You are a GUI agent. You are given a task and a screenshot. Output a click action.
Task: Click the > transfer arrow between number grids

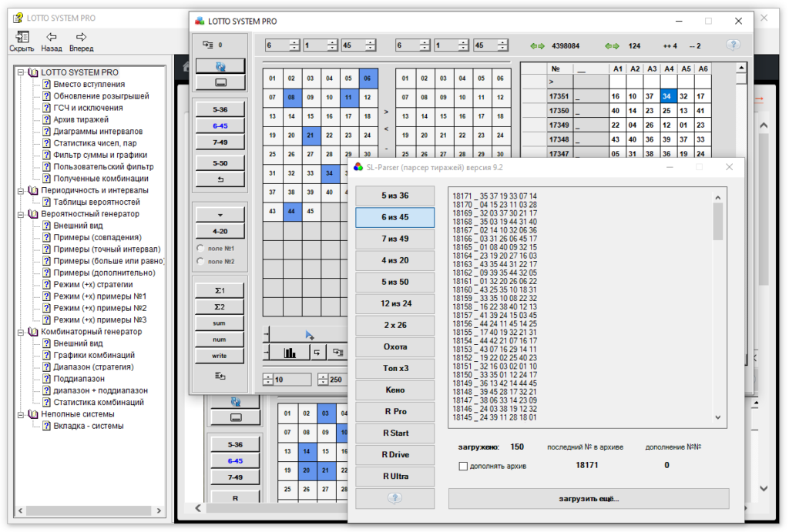(386, 112)
